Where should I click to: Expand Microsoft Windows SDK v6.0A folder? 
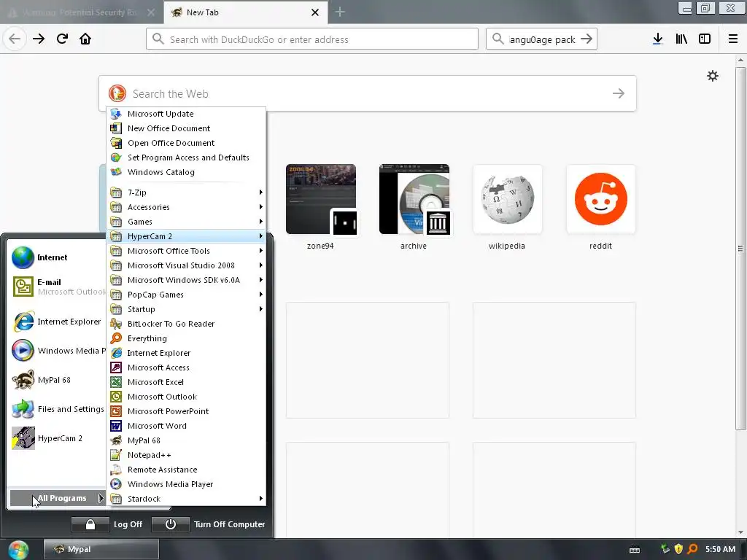click(186, 279)
